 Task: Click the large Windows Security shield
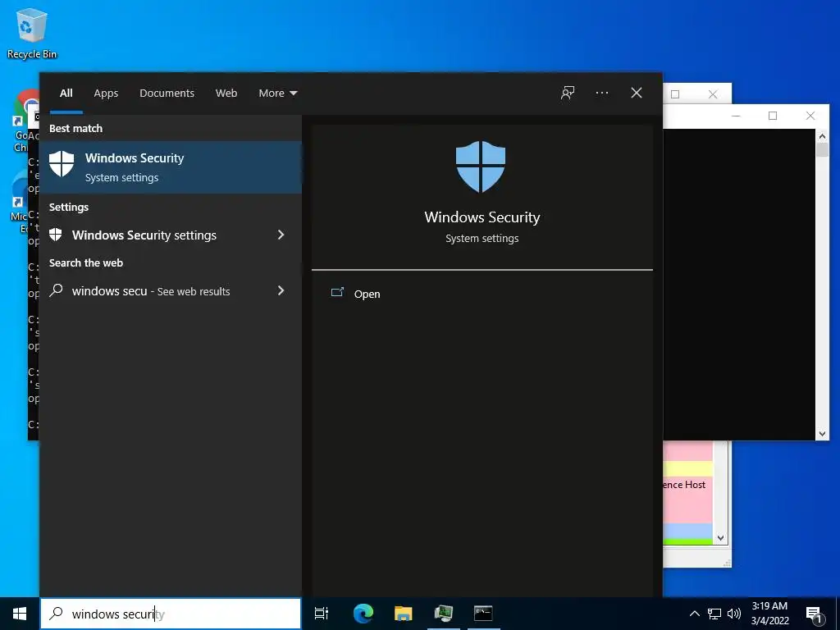click(x=481, y=167)
